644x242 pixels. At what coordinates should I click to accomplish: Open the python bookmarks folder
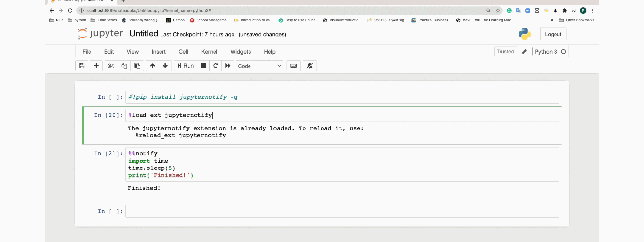(77, 20)
